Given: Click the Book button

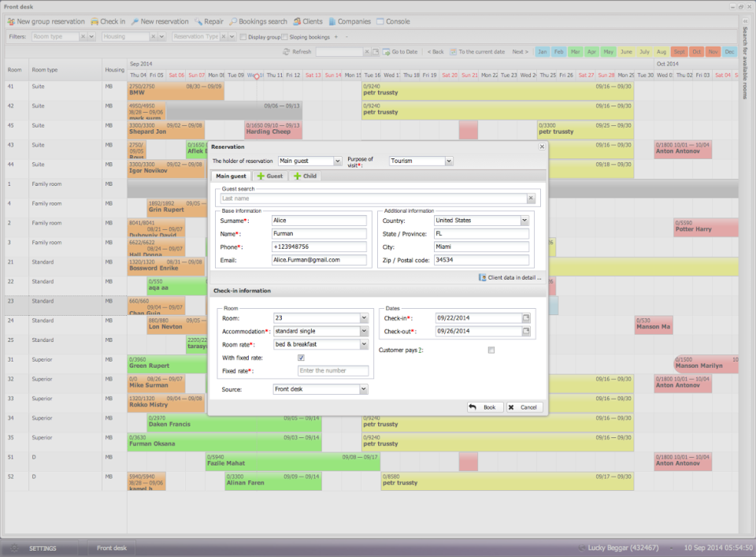Looking at the screenshot, I should click(485, 407).
